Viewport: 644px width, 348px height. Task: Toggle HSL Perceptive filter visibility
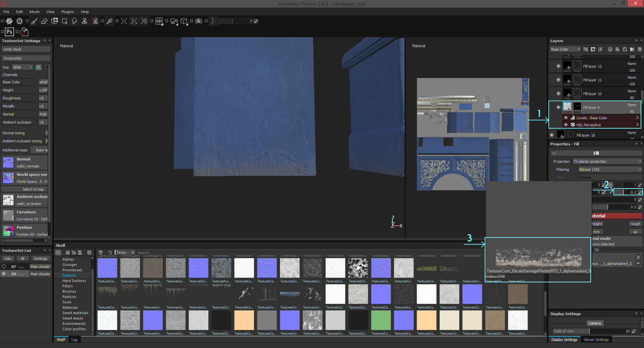(566, 125)
